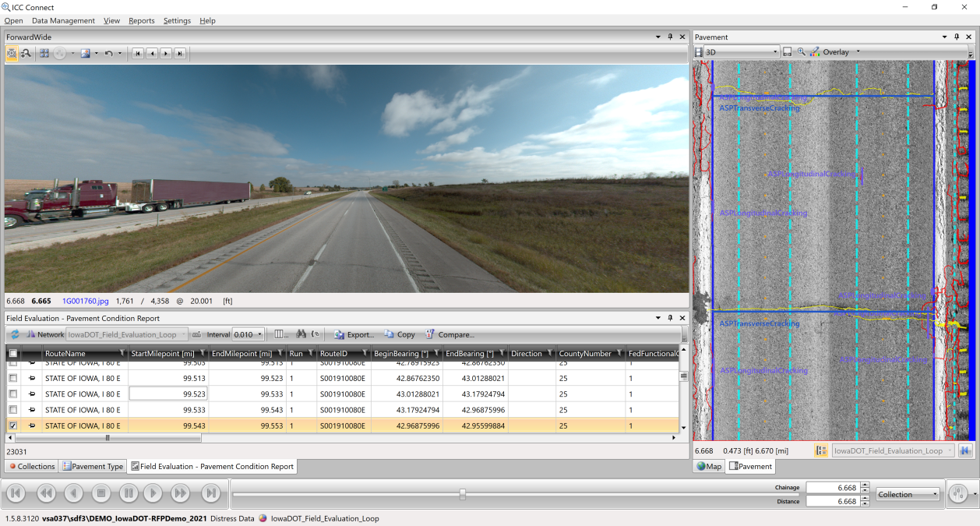980x526 pixels.
Task: Click the save icon in Pavement panel toolbar
Action: point(788,52)
